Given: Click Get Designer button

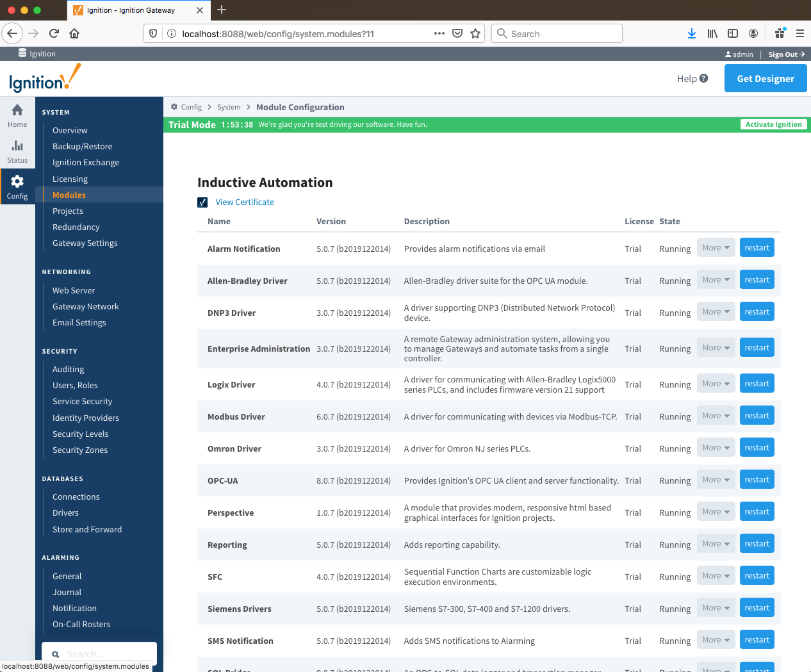Looking at the screenshot, I should click(x=766, y=78).
